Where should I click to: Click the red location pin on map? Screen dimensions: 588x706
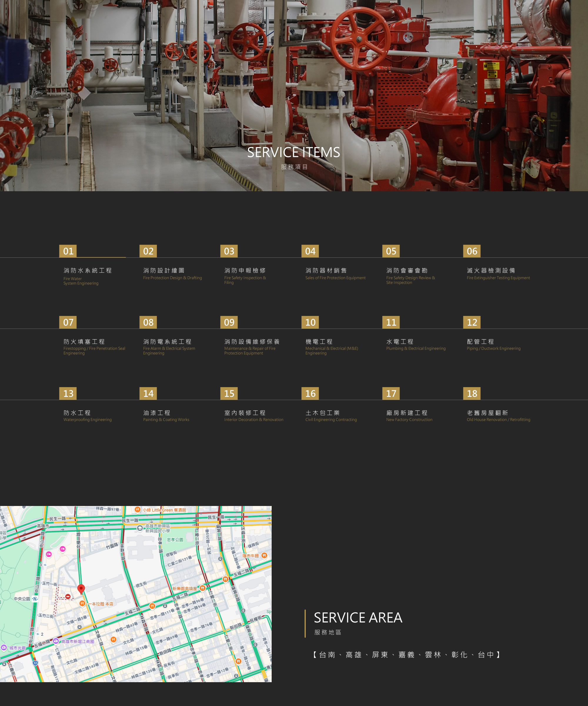point(81,588)
